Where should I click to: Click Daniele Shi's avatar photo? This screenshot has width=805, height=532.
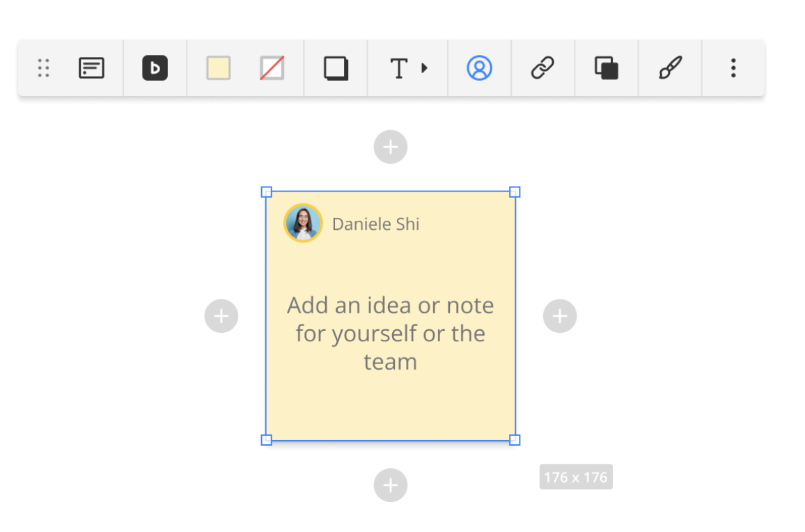(x=303, y=224)
